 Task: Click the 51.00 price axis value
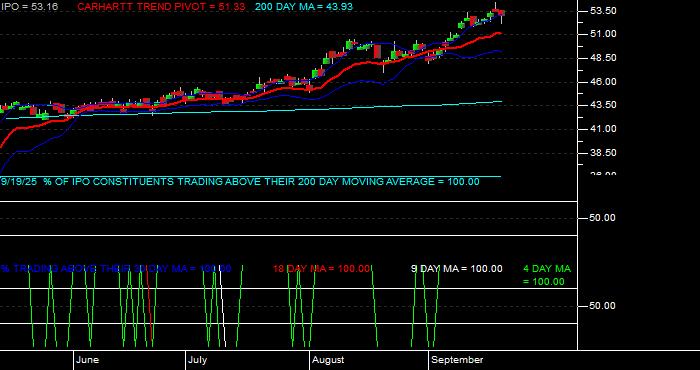(603, 34)
